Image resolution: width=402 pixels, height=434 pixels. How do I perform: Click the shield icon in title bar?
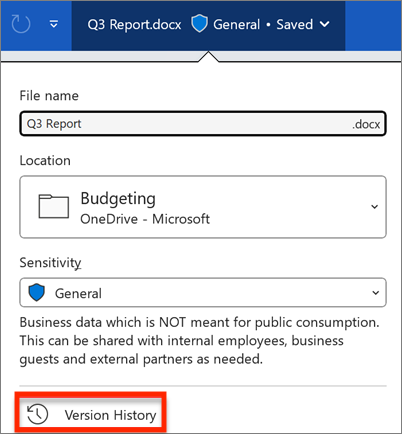tap(199, 24)
